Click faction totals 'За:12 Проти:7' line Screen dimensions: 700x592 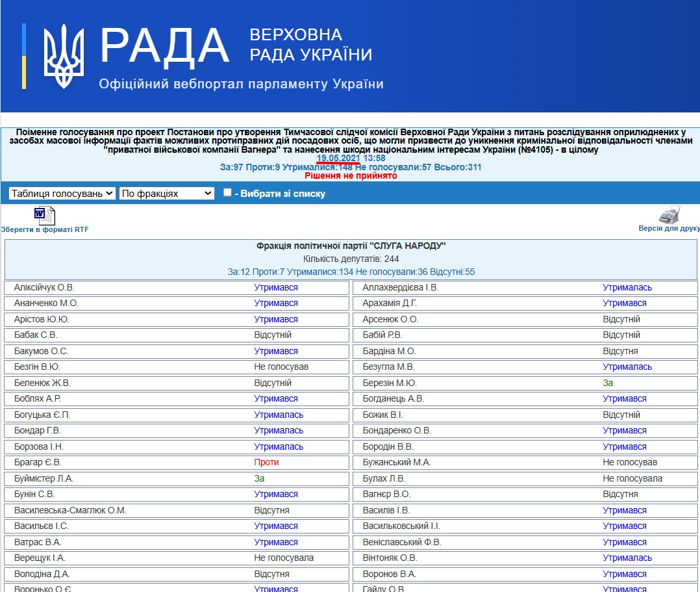point(351,272)
